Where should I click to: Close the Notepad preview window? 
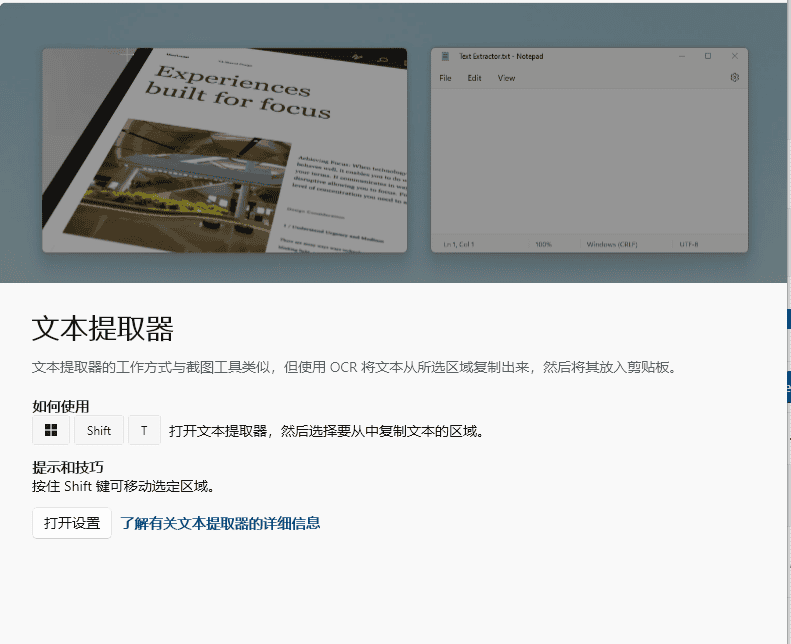(734, 56)
